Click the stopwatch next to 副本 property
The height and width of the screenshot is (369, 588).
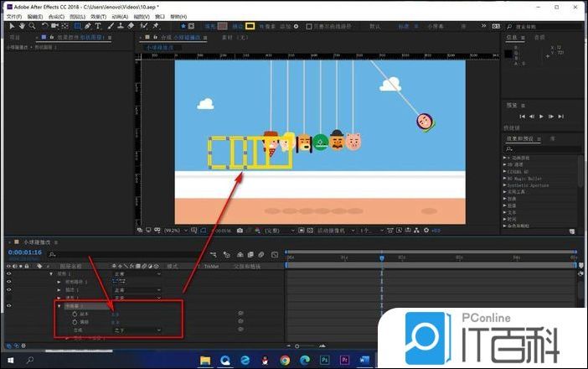(75, 314)
